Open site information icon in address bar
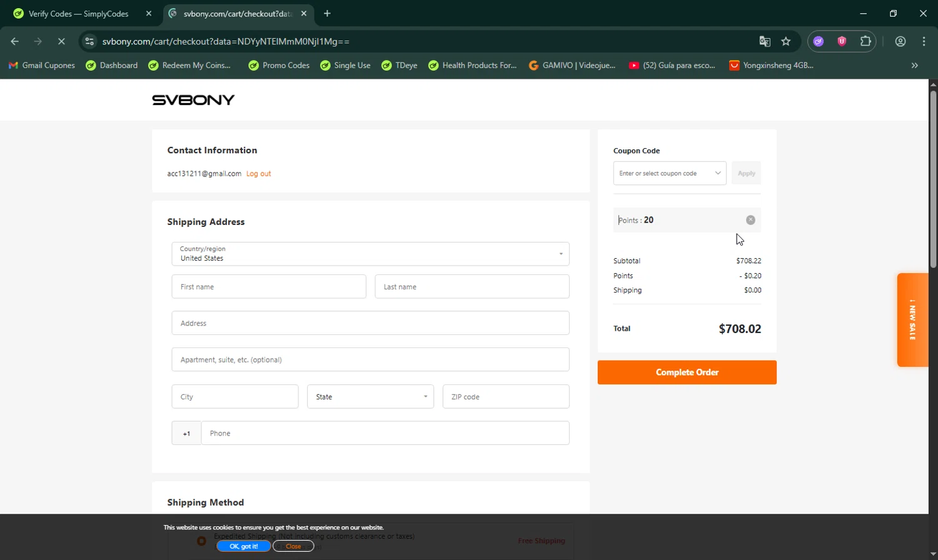 click(x=89, y=41)
